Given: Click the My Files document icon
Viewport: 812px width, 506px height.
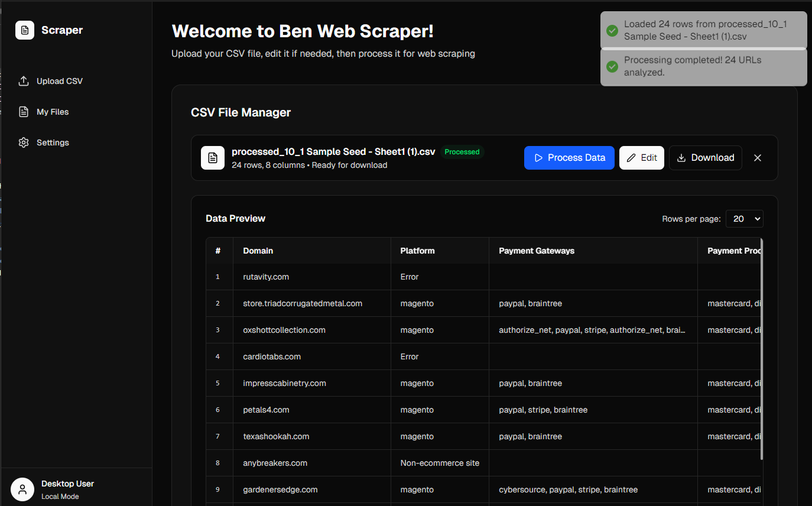Looking at the screenshot, I should click(x=24, y=112).
